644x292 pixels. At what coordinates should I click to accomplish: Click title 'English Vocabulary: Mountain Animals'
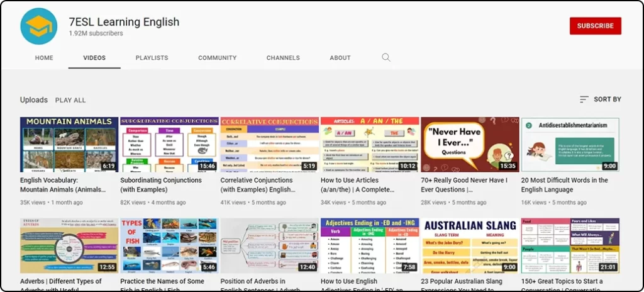point(63,185)
